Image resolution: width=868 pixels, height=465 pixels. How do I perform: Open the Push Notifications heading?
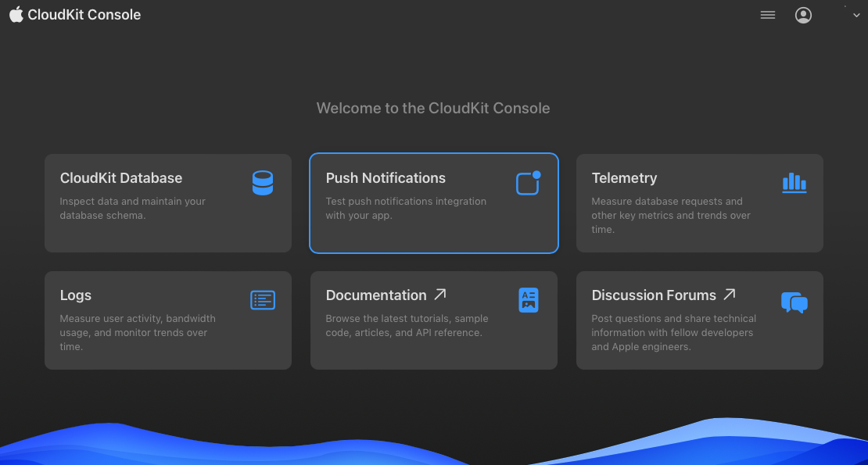click(x=386, y=178)
